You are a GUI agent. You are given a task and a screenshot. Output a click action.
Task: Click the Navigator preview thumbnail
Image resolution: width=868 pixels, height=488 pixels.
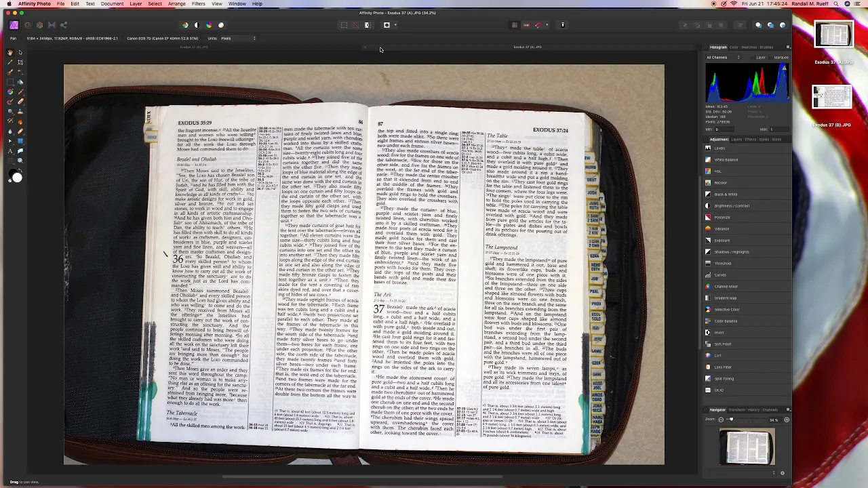747,446
